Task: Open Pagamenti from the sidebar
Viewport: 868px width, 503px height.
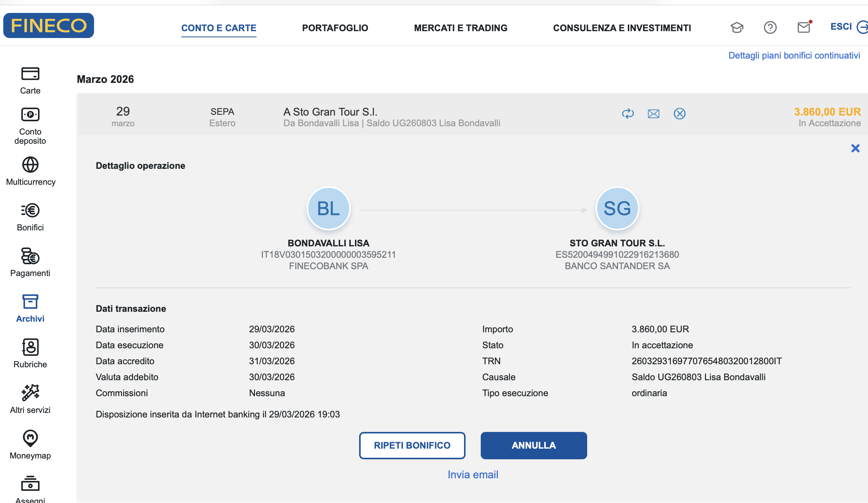Action: (x=30, y=263)
